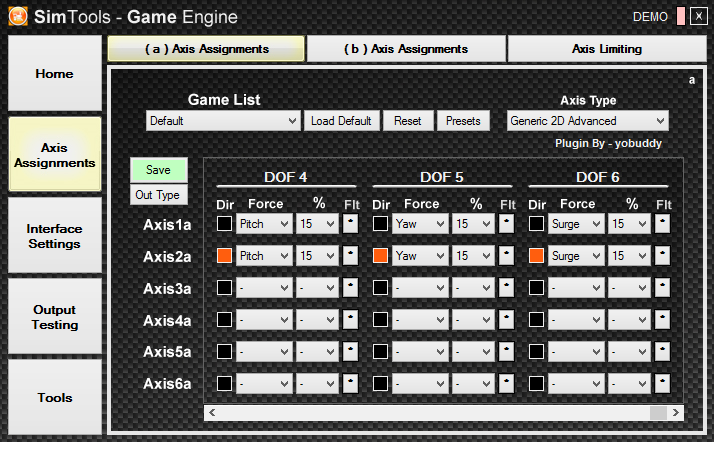
Task: Select Axis Assignments in sidebar
Action: pyautogui.click(x=55, y=154)
